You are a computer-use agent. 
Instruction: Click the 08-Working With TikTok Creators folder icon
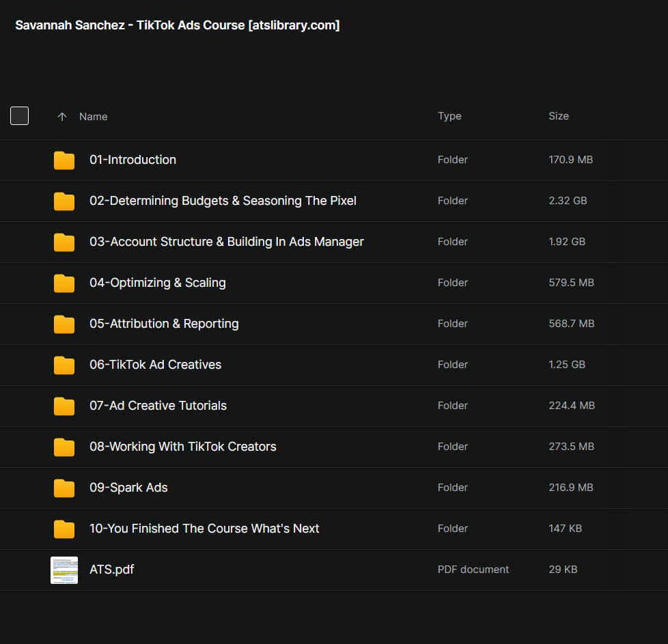pyautogui.click(x=64, y=447)
